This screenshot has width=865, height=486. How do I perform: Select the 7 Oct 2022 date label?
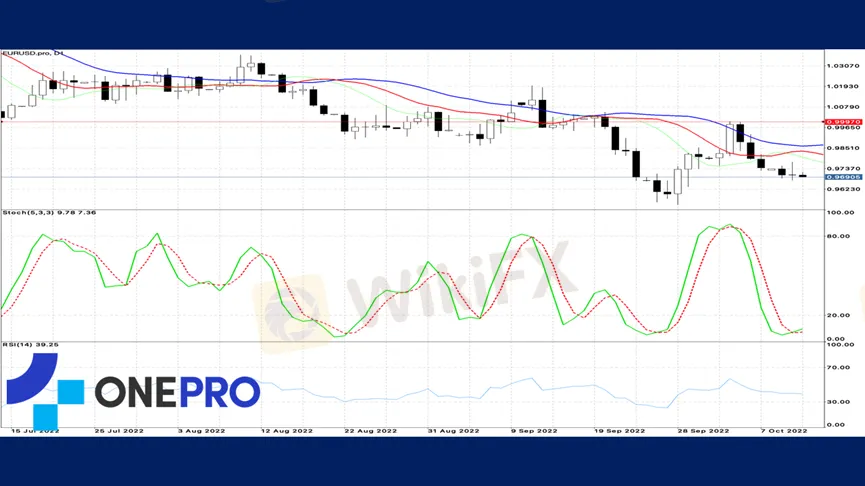click(782, 431)
